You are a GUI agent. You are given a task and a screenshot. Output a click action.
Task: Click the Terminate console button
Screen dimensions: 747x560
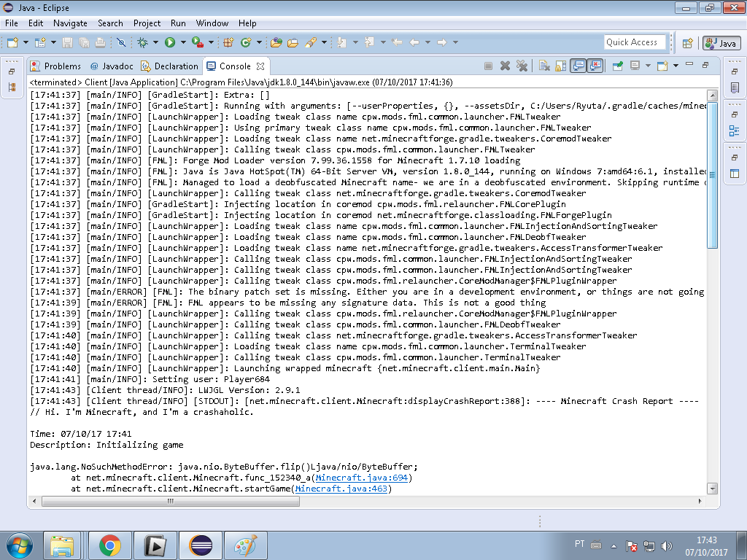click(x=488, y=66)
